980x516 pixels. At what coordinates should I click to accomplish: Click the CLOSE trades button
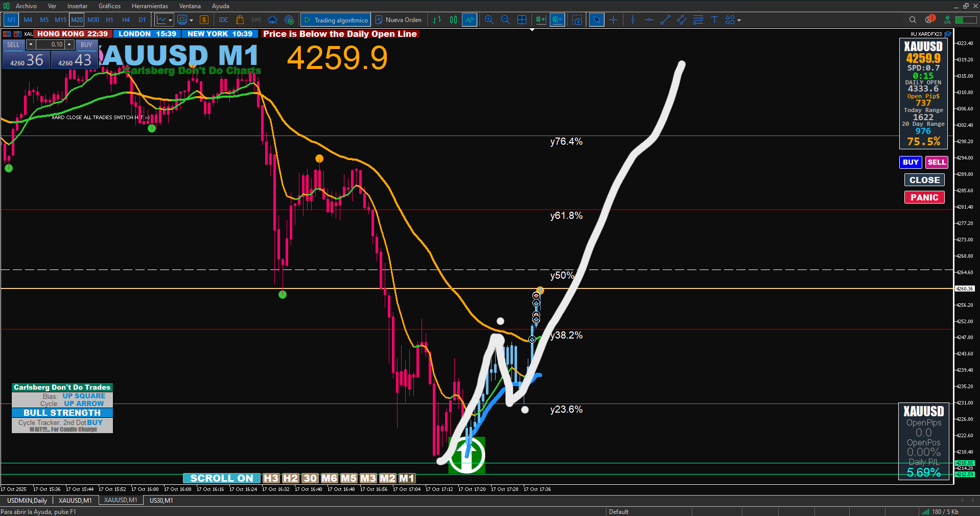click(924, 180)
